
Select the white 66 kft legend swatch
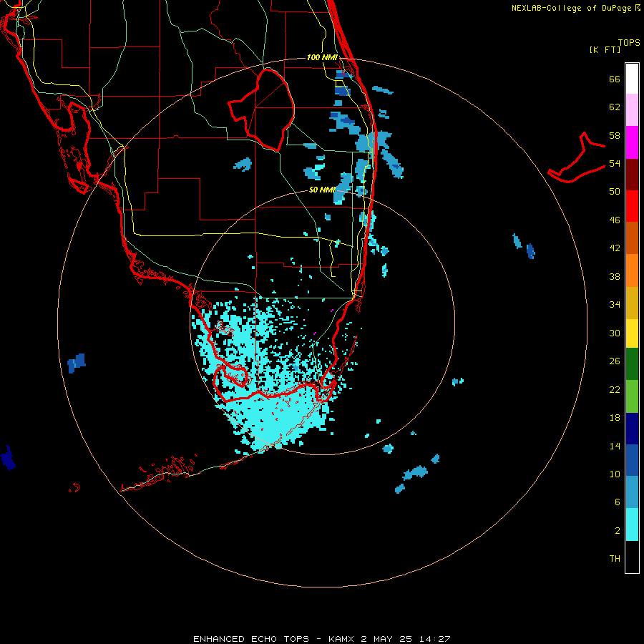pos(632,79)
